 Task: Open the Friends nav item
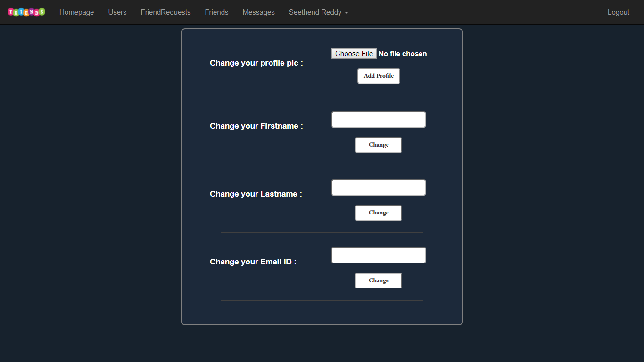(x=216, y=12)
